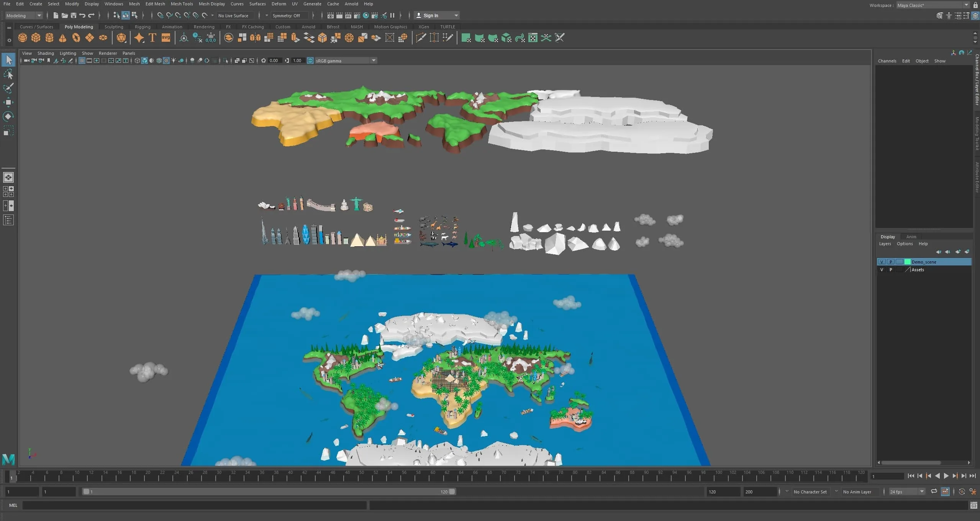
Task: Open the Mesh Tools menu
Action: click(182, 4)
